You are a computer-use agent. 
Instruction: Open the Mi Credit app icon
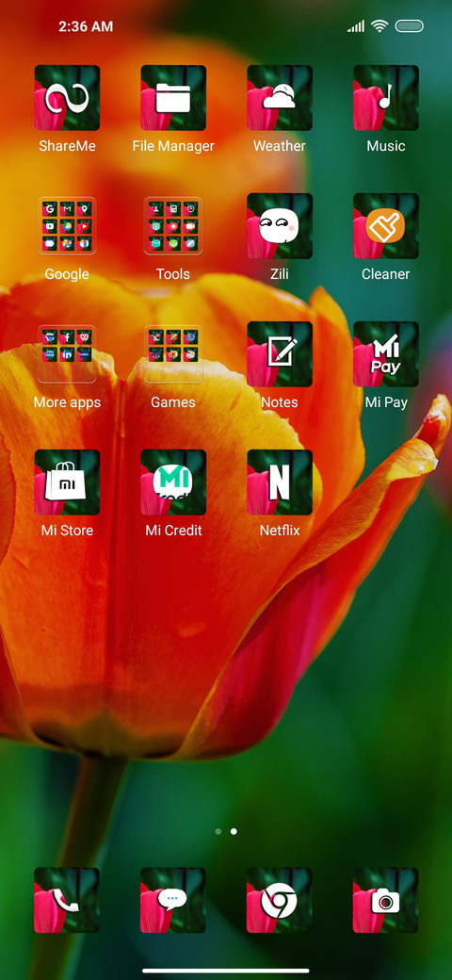pyautogui.click(x=173, y=482)
